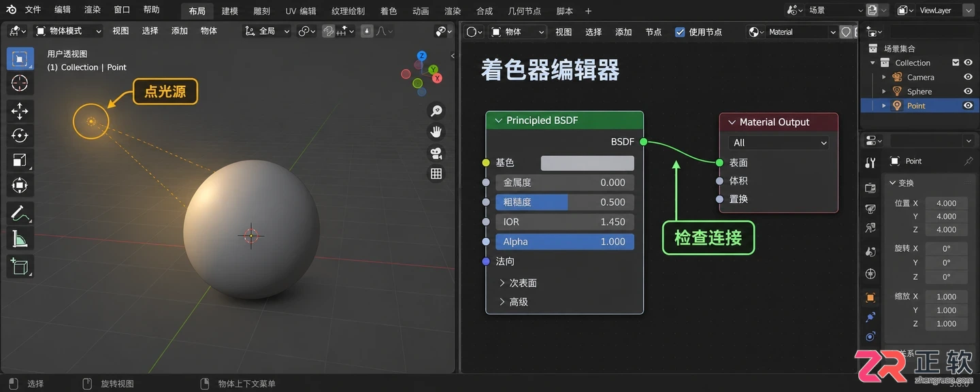980x392 pixels.
Task: Select the Rotate tool
Action: click(x=20, y=136)
